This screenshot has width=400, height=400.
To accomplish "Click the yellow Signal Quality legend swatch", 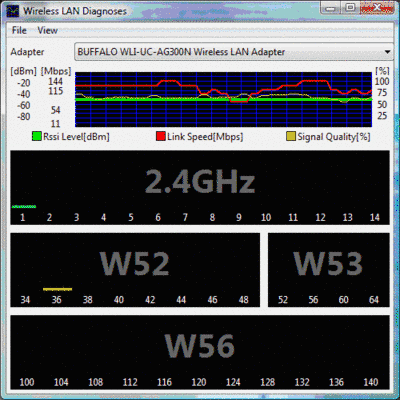I will pos(291,136).
